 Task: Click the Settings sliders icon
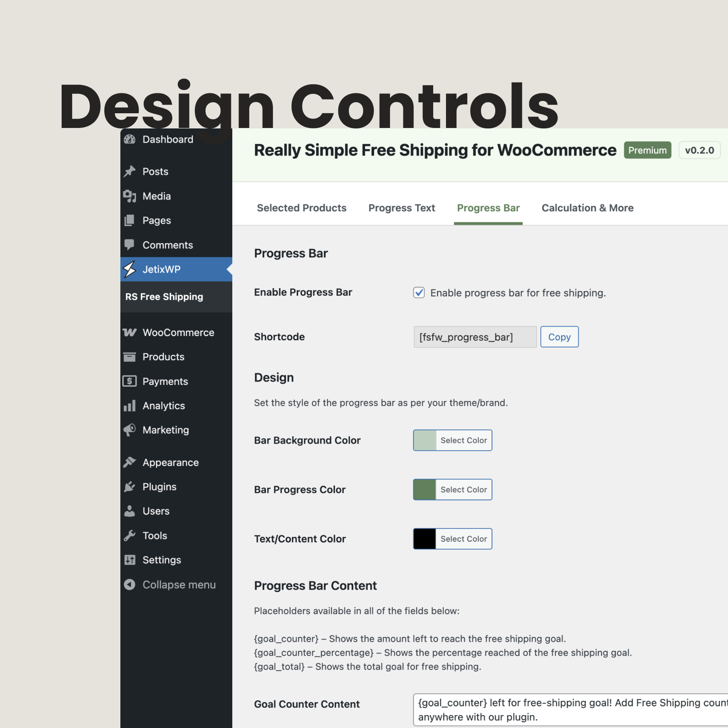click(129, 560)
